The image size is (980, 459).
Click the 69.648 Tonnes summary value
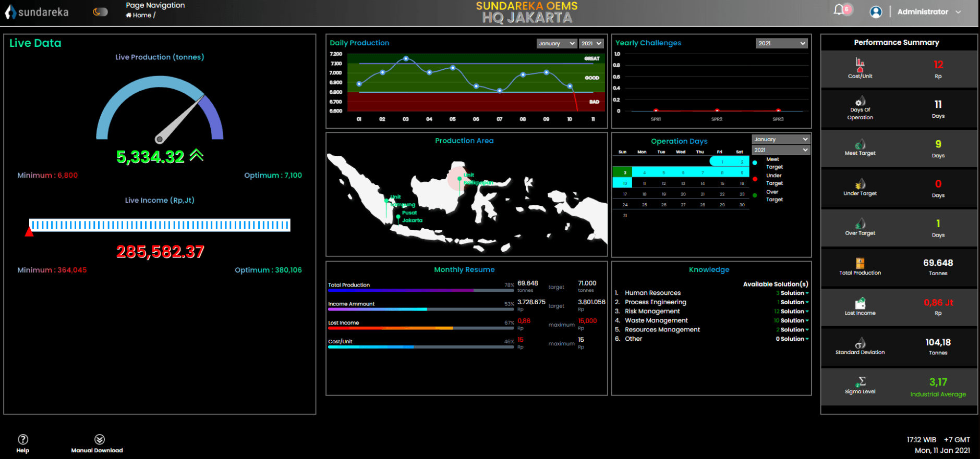click(x=938, y=263)
